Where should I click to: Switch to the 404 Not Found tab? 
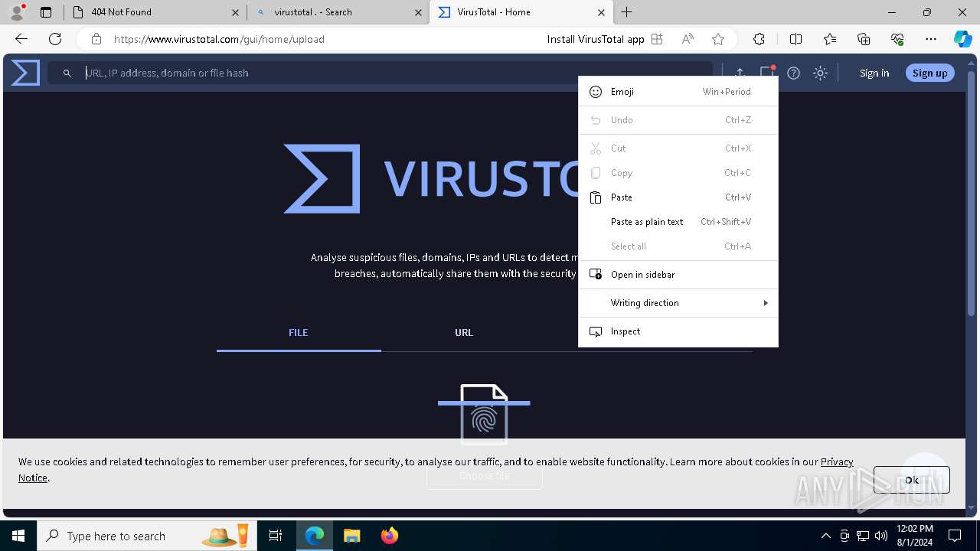pos(155,12)
